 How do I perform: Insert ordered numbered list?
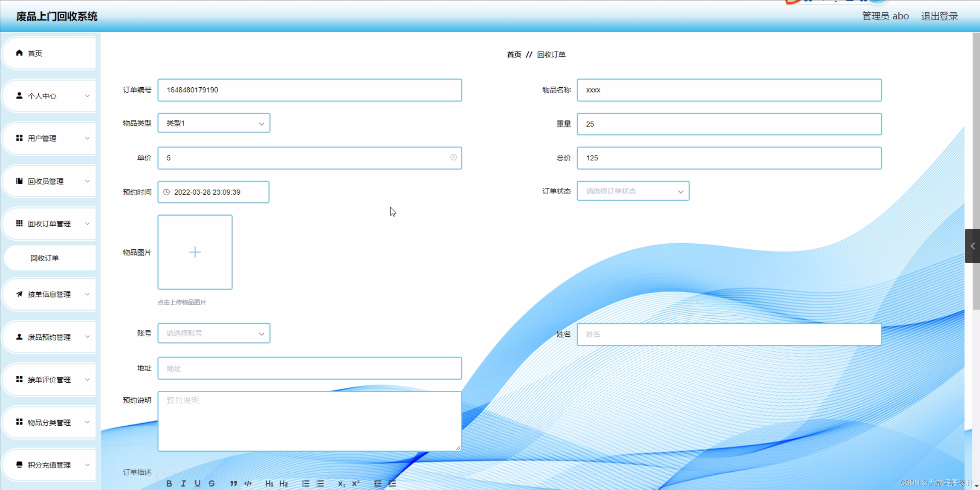coord(305,483)
